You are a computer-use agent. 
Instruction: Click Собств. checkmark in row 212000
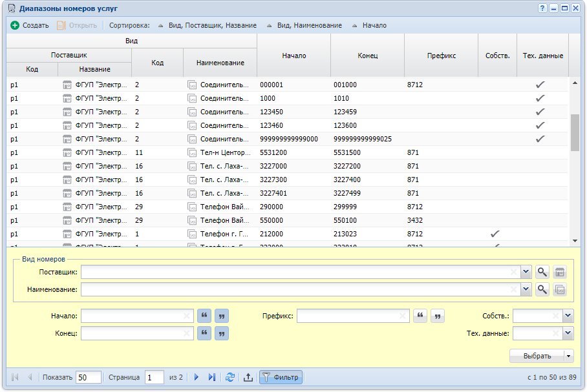[495, 234]
